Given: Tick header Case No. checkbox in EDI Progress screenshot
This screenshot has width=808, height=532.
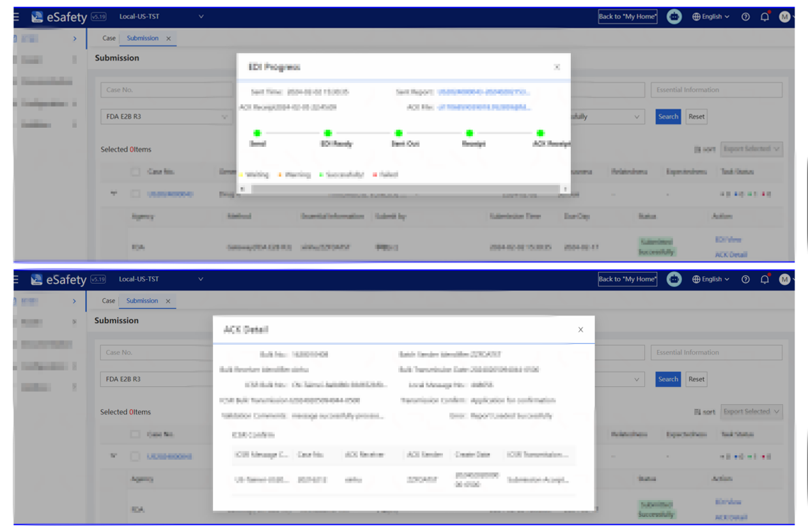Looking at the screenshot, I should tap(135, 172).
